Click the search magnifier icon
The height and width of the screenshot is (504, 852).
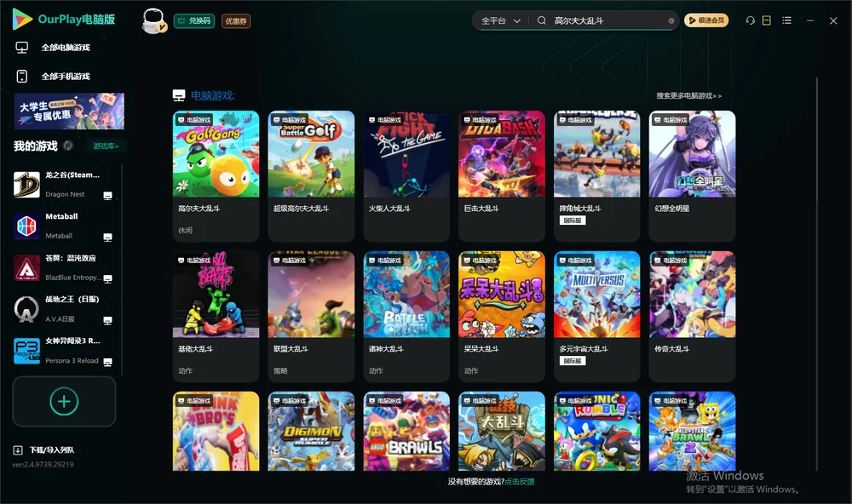[x=542, y=20]
